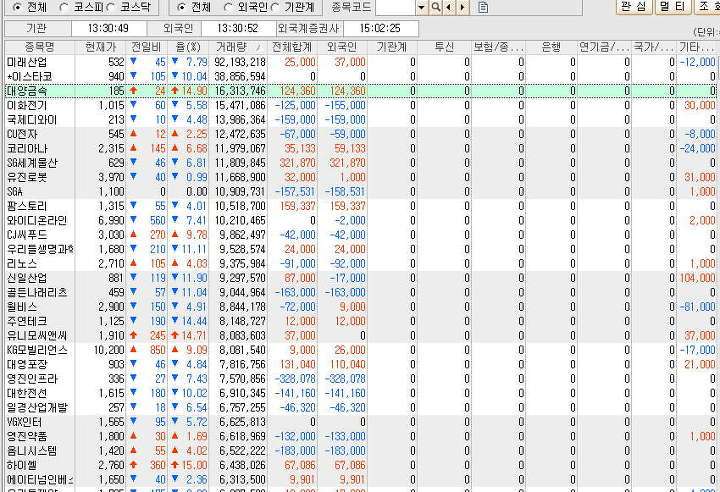Click the 멀티 button
The width and height of the screenshot is (720, 492).
point(672,7)
